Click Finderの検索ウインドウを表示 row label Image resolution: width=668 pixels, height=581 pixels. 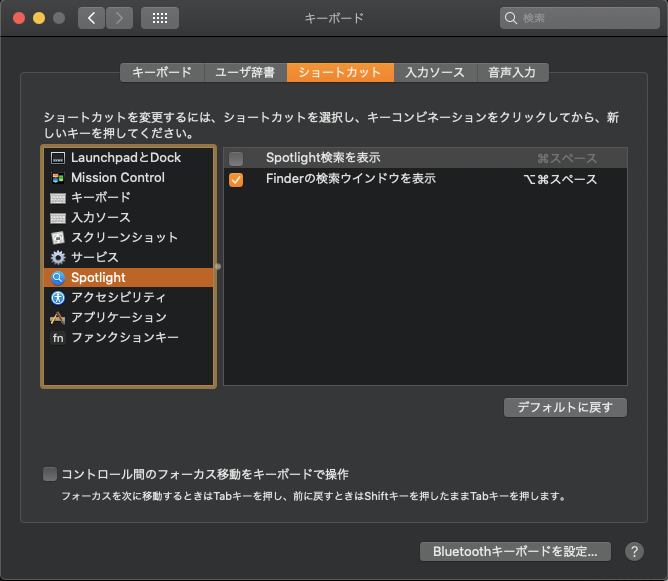[351, 179]
